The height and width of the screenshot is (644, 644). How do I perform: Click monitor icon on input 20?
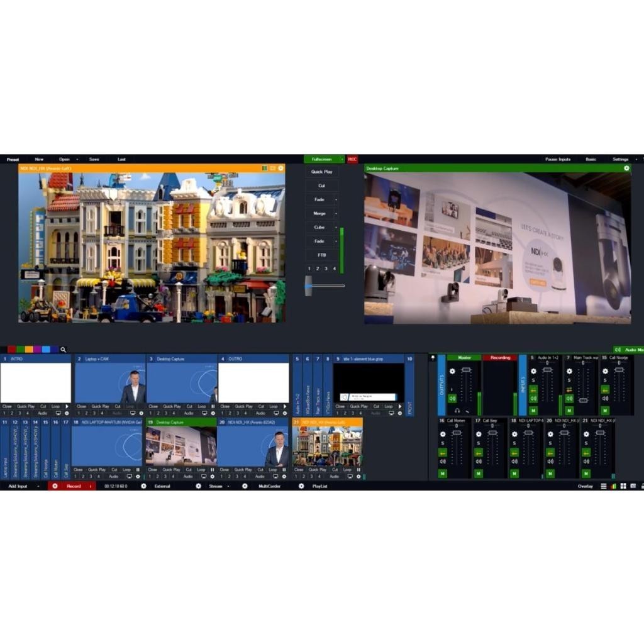point(275,477)
